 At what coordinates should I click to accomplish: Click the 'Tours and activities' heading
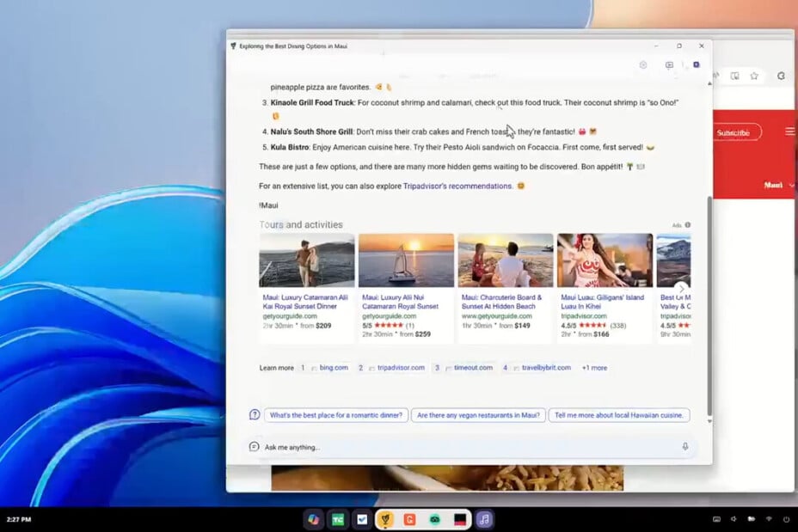(x=301, y=225)
